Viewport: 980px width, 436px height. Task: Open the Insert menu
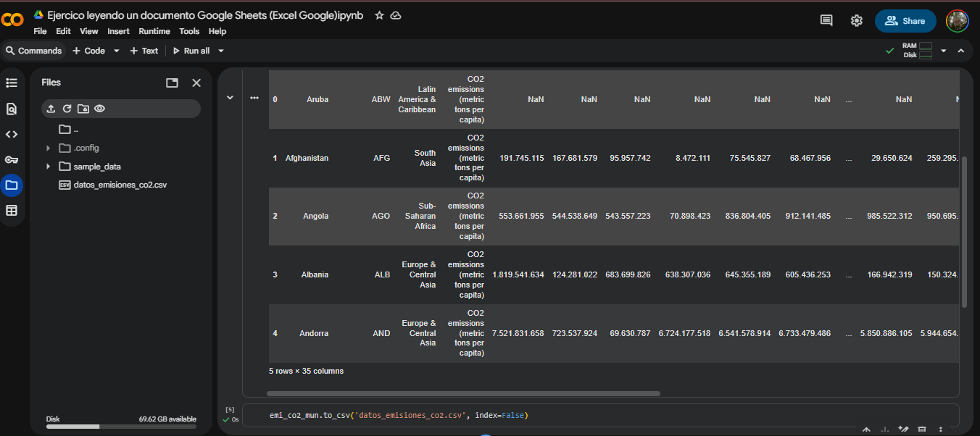[x=118, y=31]
